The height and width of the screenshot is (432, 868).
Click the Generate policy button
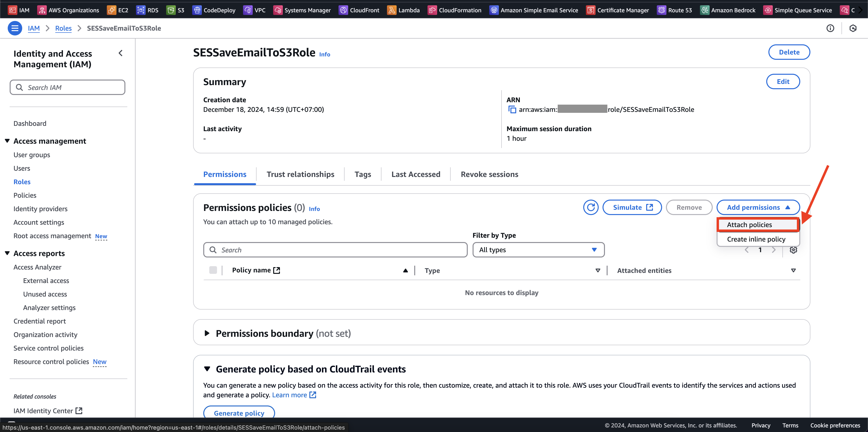pyautogui.click(x=239, y=413)
